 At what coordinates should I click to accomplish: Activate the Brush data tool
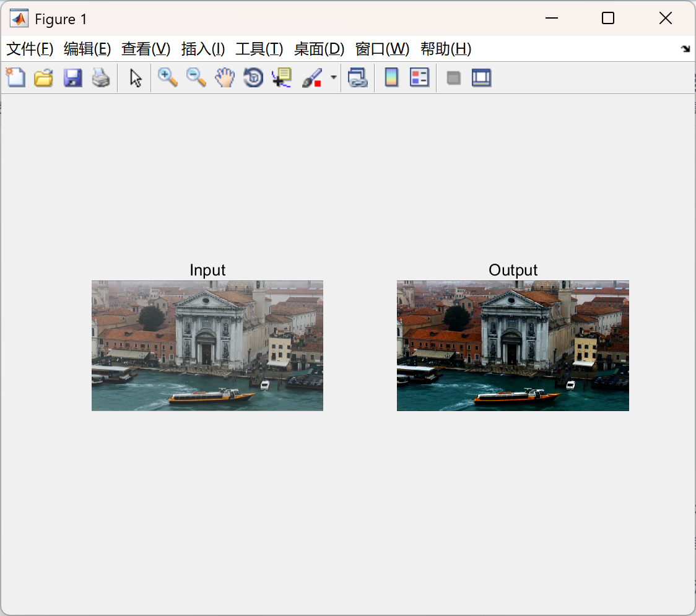312,77
